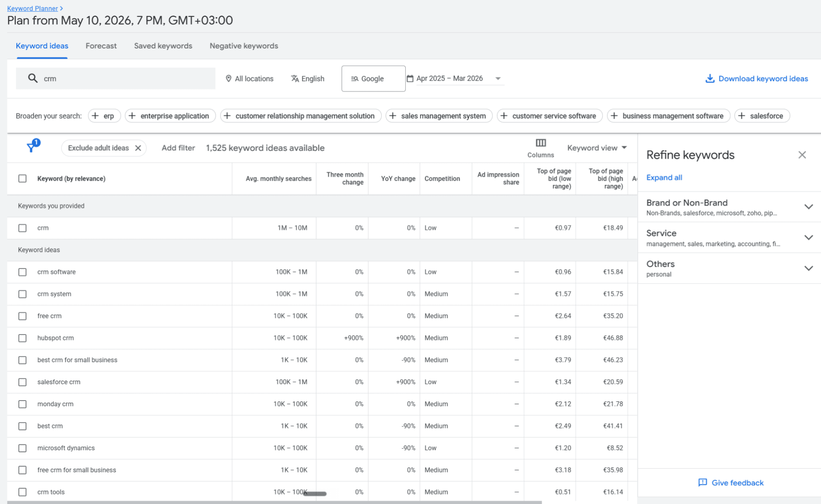Click Download keyword ideas
The height and width of the screenshot is (504, 821).
click(x=757, y=78)
